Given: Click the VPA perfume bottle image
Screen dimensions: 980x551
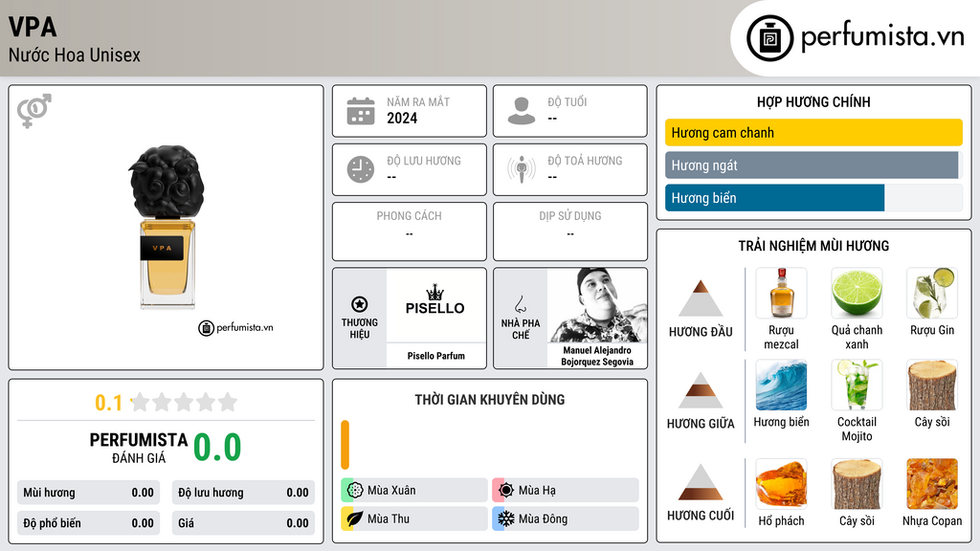Looking at the screenshot, I should (167, 227).
